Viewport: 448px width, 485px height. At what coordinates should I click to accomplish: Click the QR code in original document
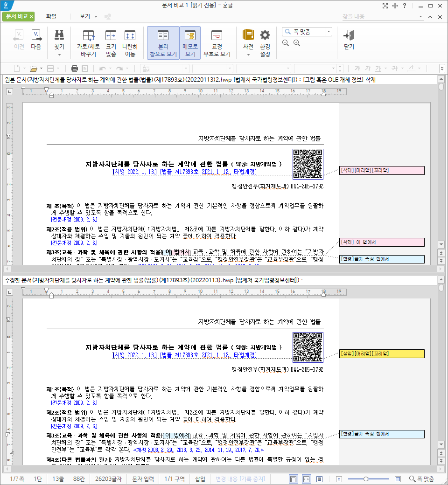(308, 164)
